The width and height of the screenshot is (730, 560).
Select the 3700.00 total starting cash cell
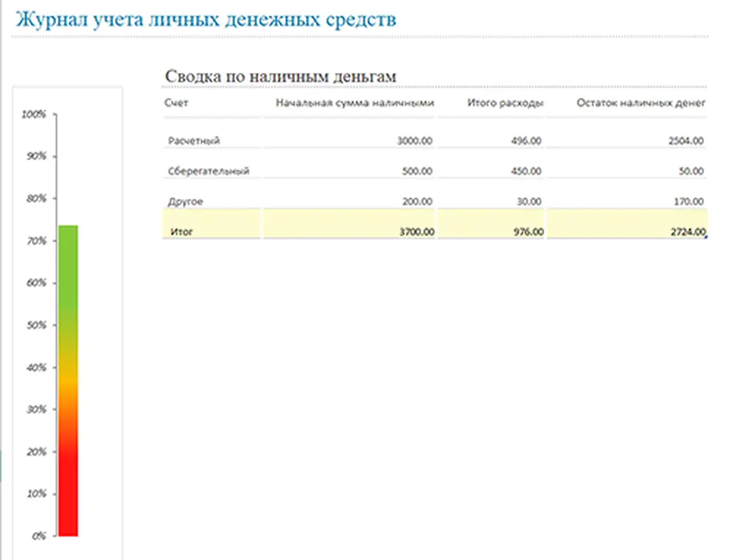click(x=416, y=232)
